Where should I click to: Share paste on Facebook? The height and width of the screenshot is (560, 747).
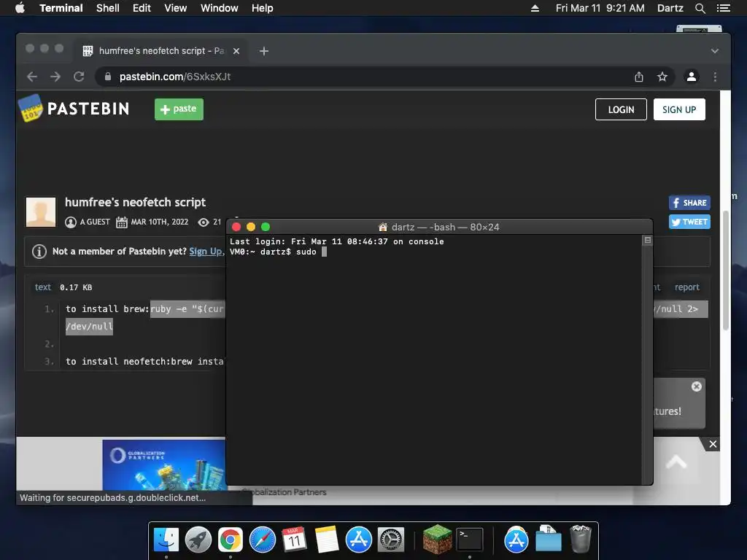click(689, 203)
